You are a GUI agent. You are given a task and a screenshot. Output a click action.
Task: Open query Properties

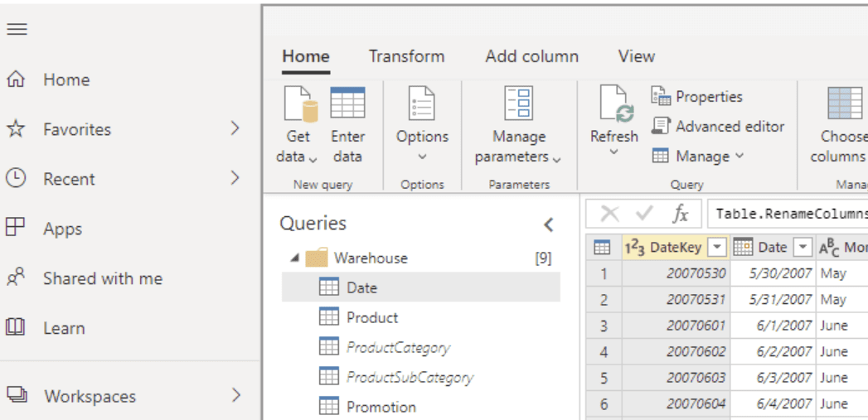coord(697,97)
